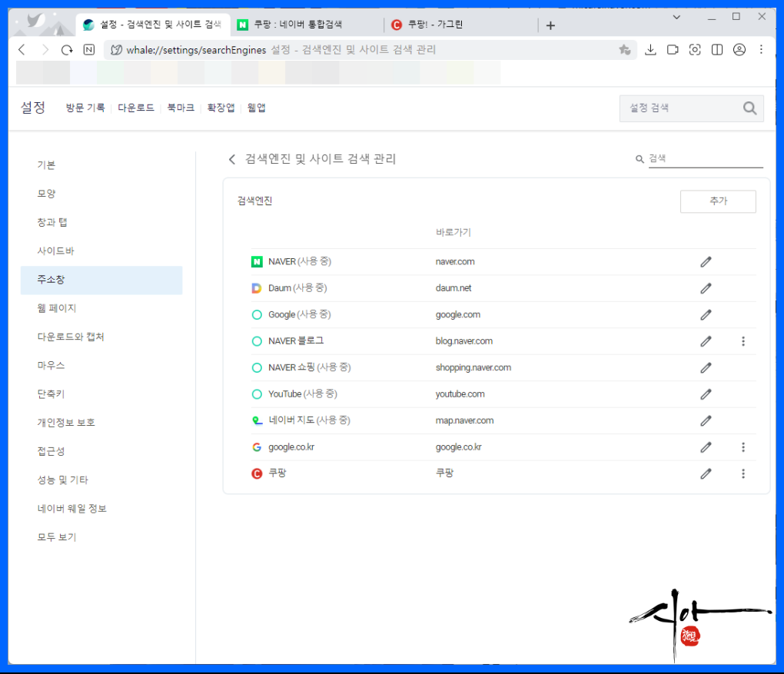784x674 pixels.
Task: Open the screen capture tool
Action: [x=695, y=49]
